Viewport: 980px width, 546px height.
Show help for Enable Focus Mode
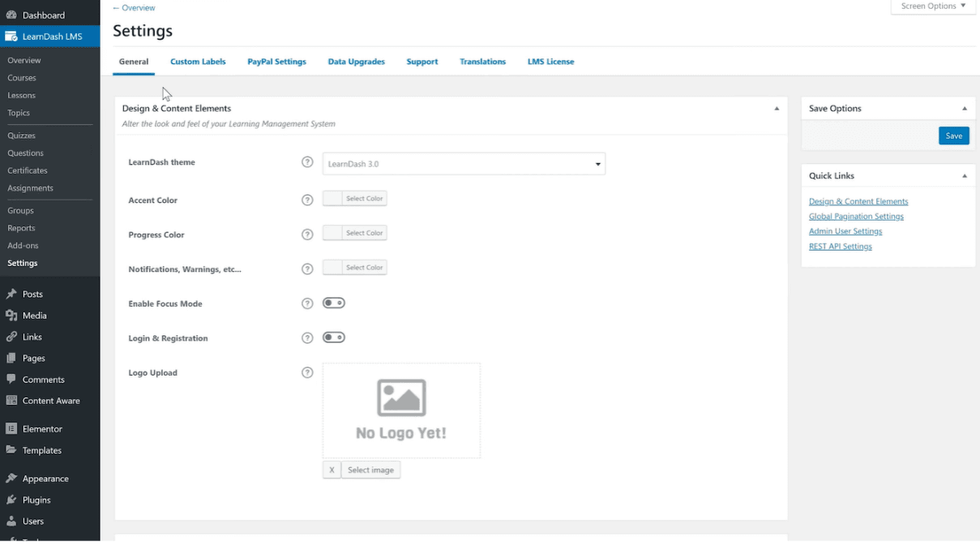coord(307,303)
